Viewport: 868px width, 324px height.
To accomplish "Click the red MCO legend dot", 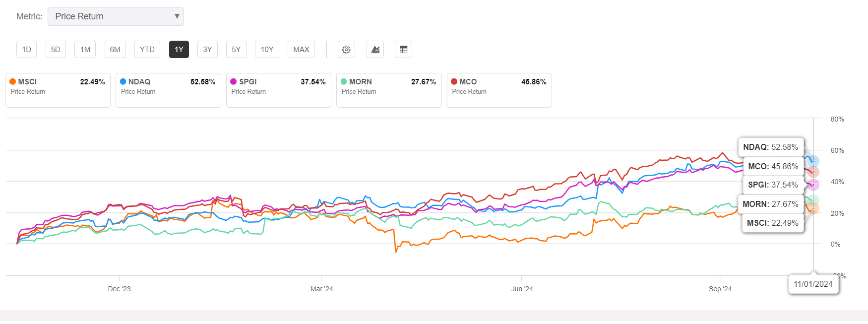I will point(454,82).
